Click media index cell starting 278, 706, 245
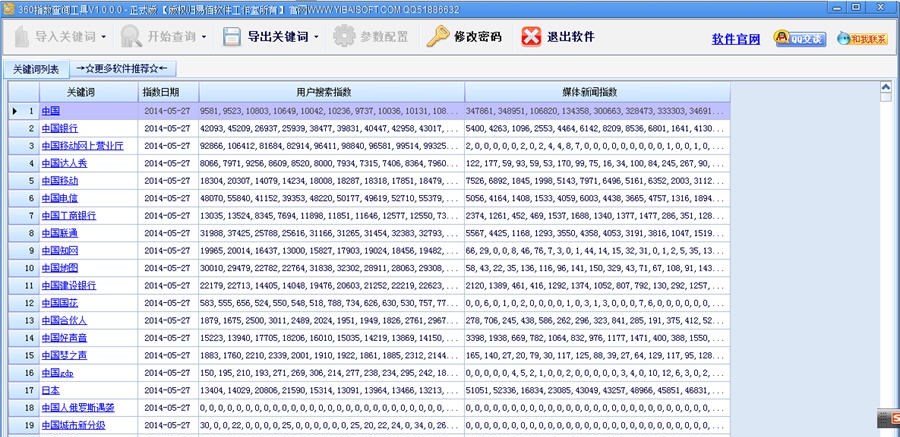This screenshot has height=437, width=900. (x=598, y=320)
